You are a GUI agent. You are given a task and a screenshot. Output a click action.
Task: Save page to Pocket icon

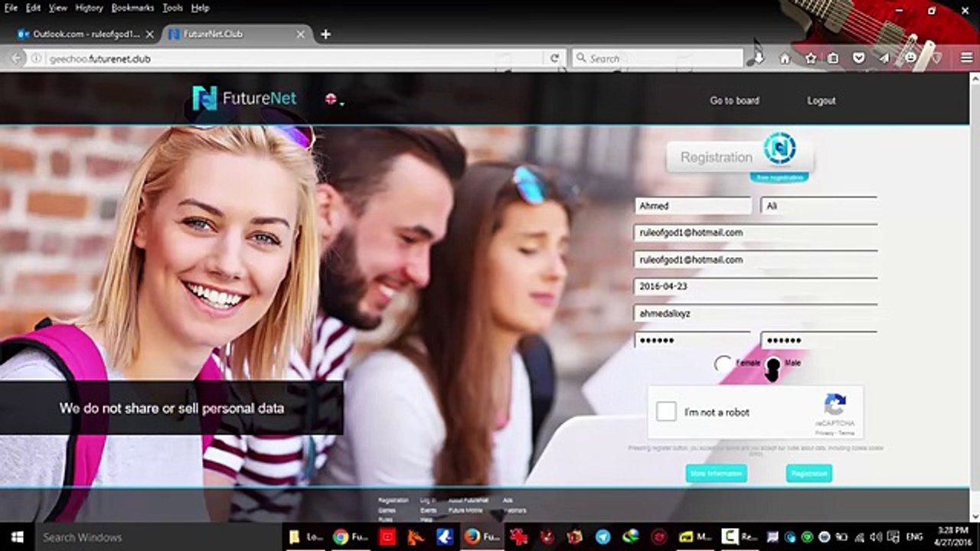(858, 58)
